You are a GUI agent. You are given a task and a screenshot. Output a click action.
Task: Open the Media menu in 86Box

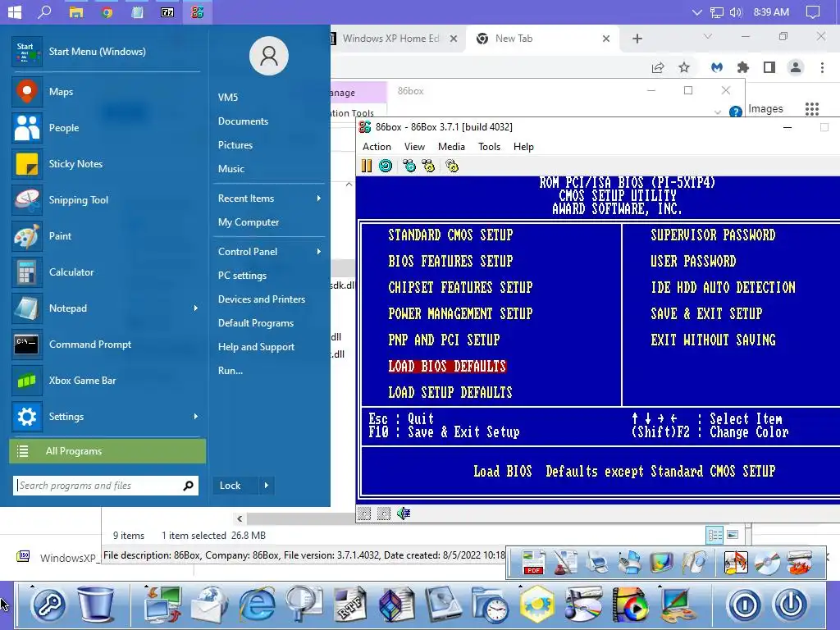[451, 147]
